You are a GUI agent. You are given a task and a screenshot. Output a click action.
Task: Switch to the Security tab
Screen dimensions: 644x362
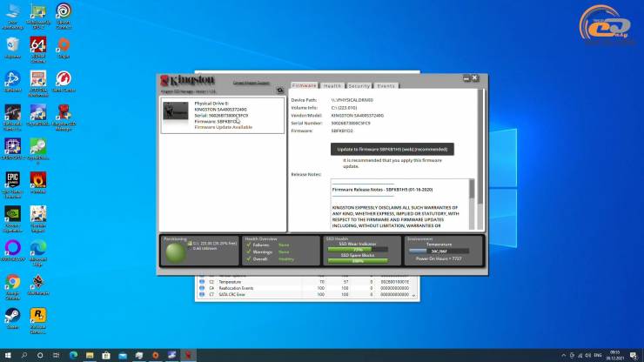click(x=359, y=85)
